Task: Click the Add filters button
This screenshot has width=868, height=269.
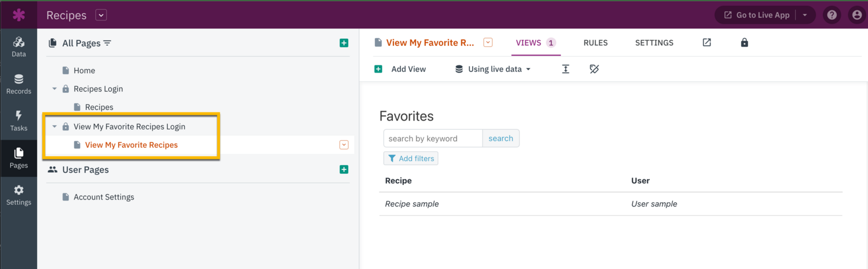Action: click(x=411, y=158)
